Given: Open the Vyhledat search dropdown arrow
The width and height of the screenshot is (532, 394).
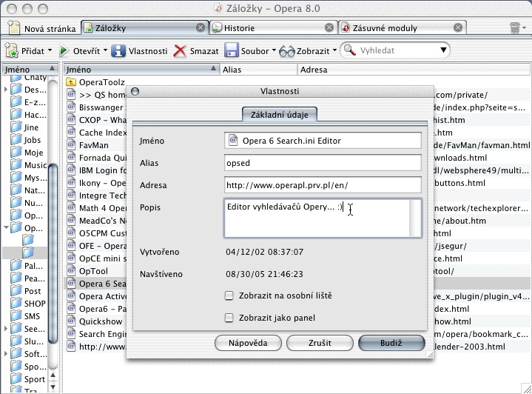Looking at the screenshot, I should 443,50.
